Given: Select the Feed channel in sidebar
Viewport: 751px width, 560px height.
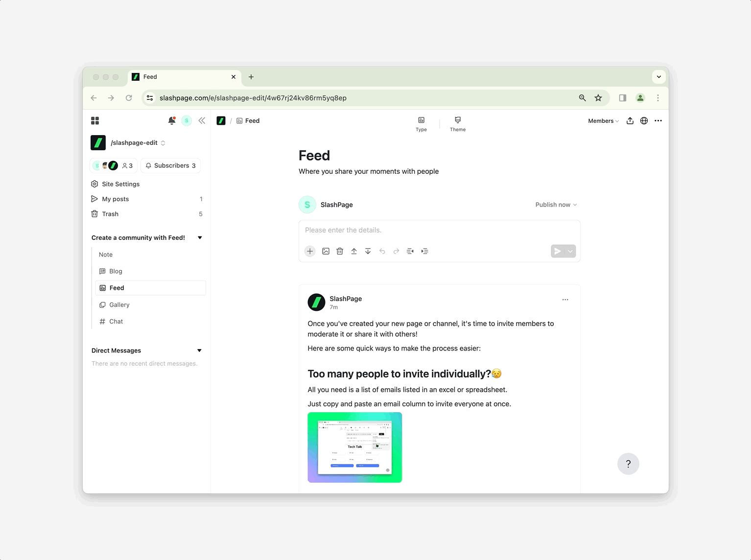Looking at the screenshot, I should pyautogui.click(x=150, y=288).
